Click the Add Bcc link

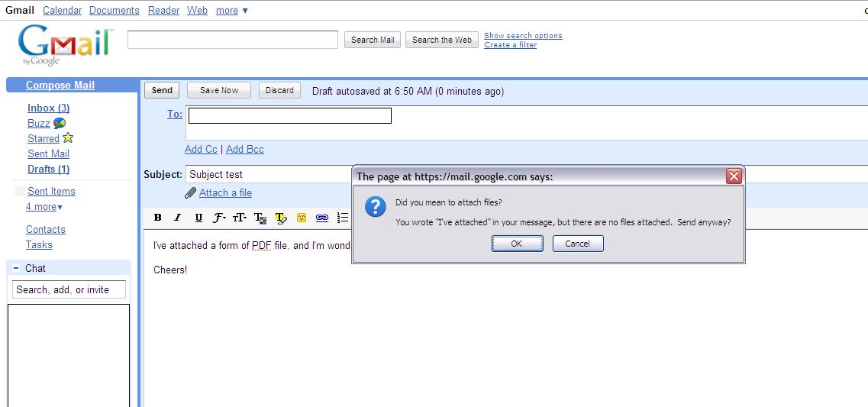pos(245,149)
